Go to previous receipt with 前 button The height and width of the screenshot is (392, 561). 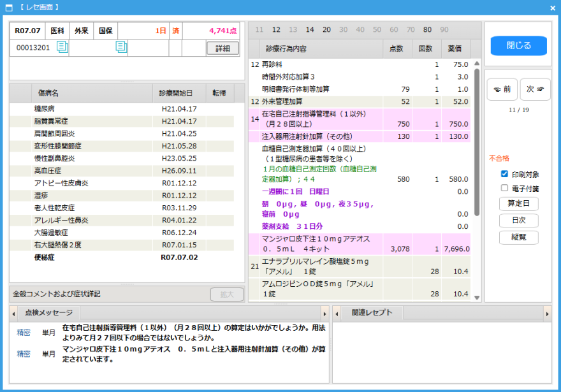[502, 90]
